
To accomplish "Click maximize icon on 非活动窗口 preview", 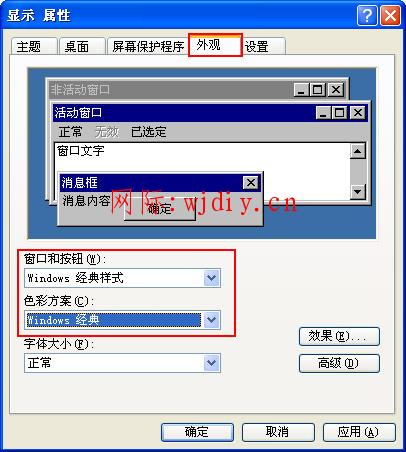I will [318, 90].
